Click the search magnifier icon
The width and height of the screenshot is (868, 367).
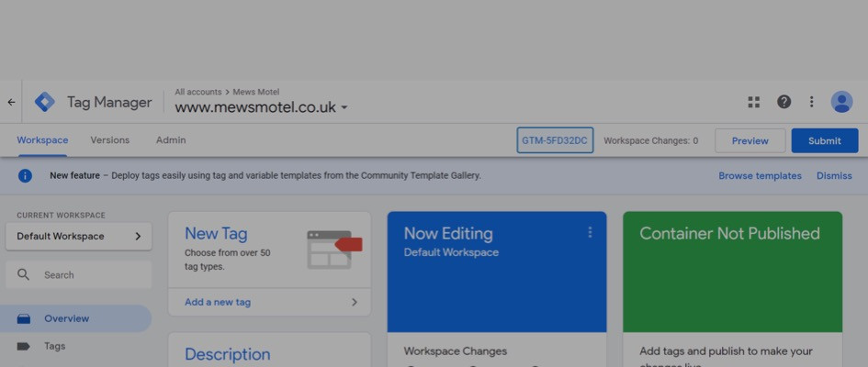pyautogui.click(x=23, y=274)
